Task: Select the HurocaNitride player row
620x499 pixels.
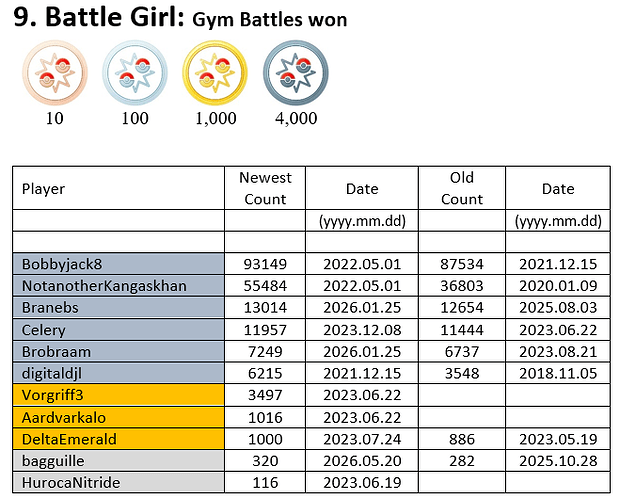Action: pos(312,482)
